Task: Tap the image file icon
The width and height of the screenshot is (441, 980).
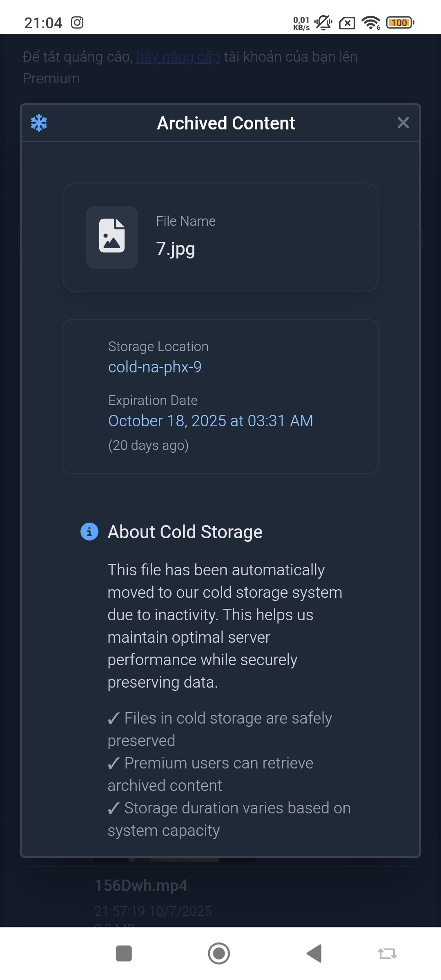Action: 112,237
